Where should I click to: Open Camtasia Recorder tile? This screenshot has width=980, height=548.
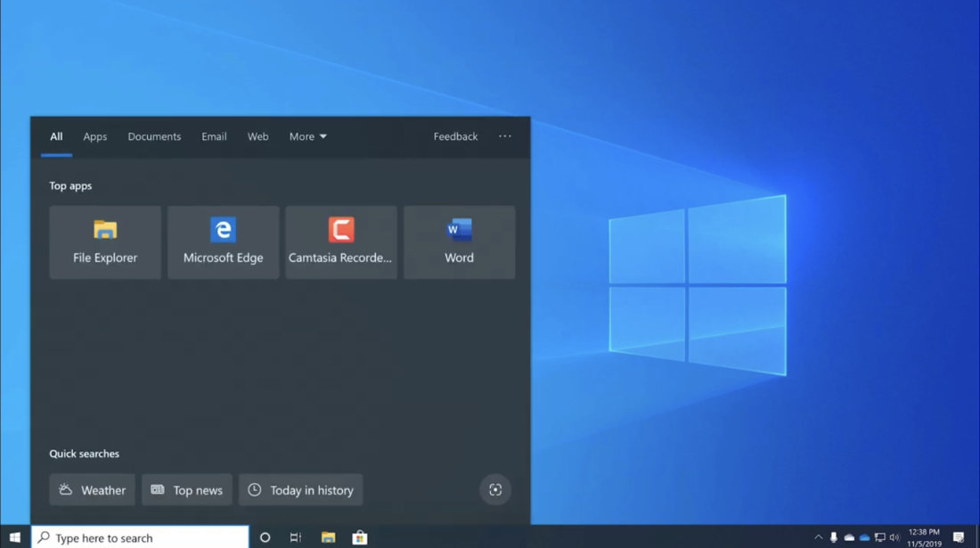(x=341, y=242)
